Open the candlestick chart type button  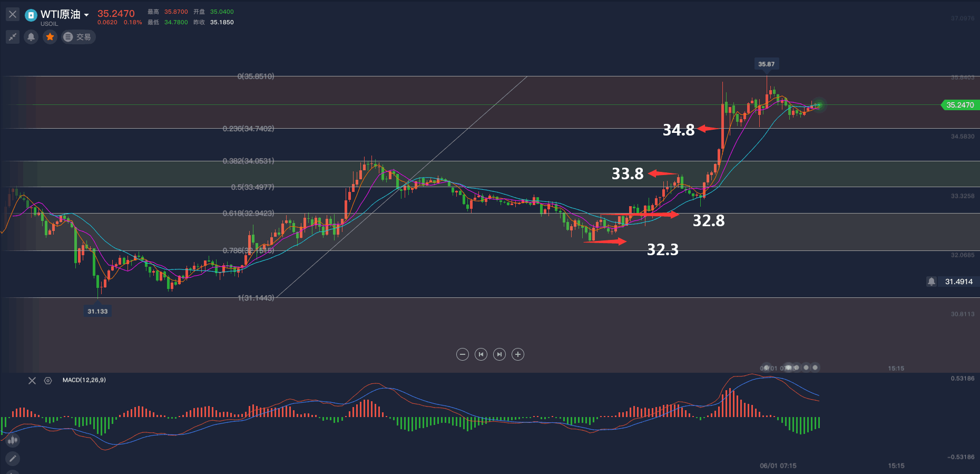tap(13, 440)
